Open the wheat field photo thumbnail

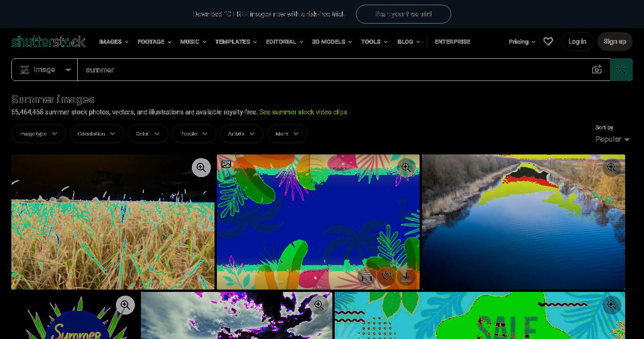(113, 222)
